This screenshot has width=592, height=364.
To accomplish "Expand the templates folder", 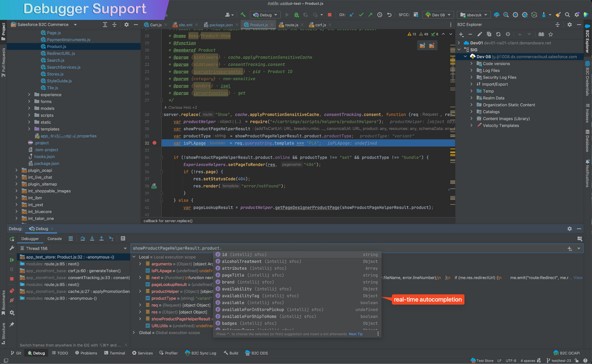I will pyautogui.click(x=29, y=129).
